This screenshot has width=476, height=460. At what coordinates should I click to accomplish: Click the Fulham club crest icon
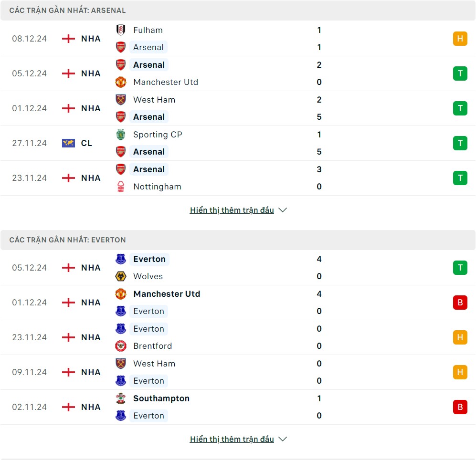click(x=121, y=30)
